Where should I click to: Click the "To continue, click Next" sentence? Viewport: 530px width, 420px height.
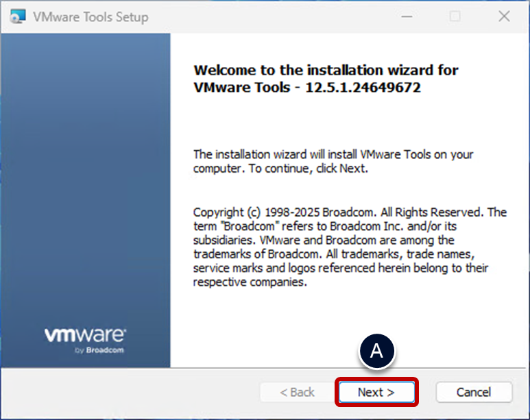[x=307, y=169]
